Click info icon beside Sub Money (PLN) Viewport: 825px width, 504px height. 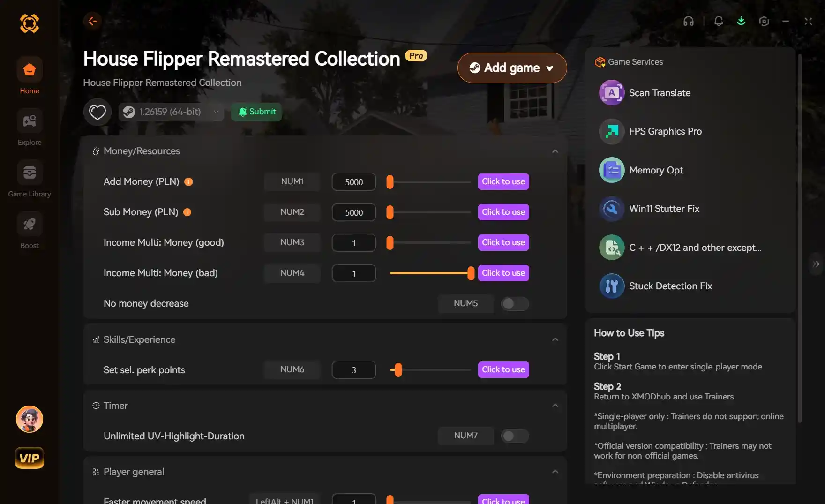(x=187, y=212)
